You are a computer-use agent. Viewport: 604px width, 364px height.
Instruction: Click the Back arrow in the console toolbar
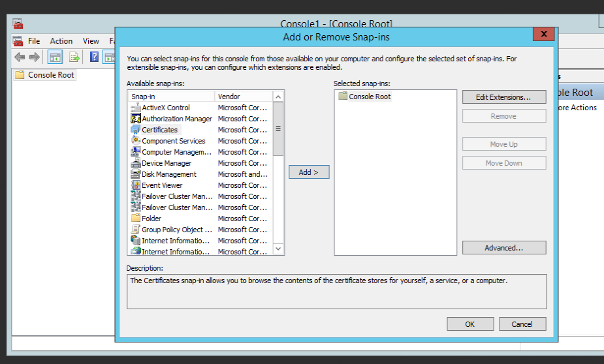(20, 57)
